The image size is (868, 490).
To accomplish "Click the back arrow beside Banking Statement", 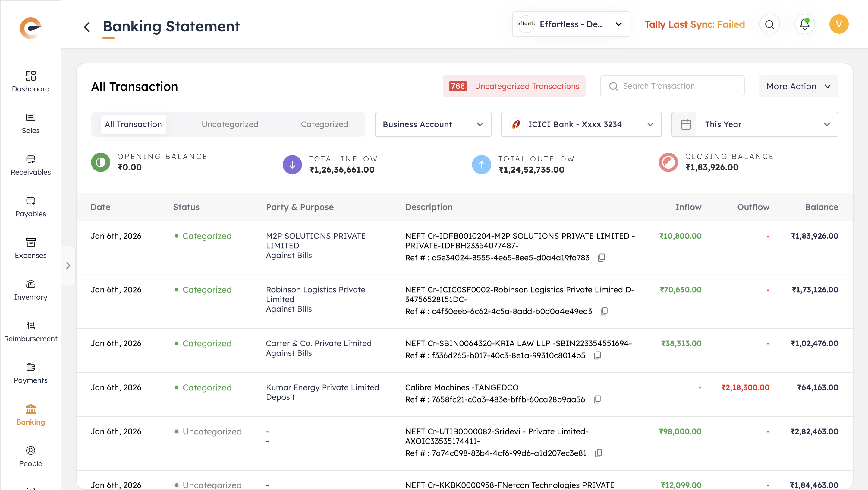I will (x=87, y=27).
